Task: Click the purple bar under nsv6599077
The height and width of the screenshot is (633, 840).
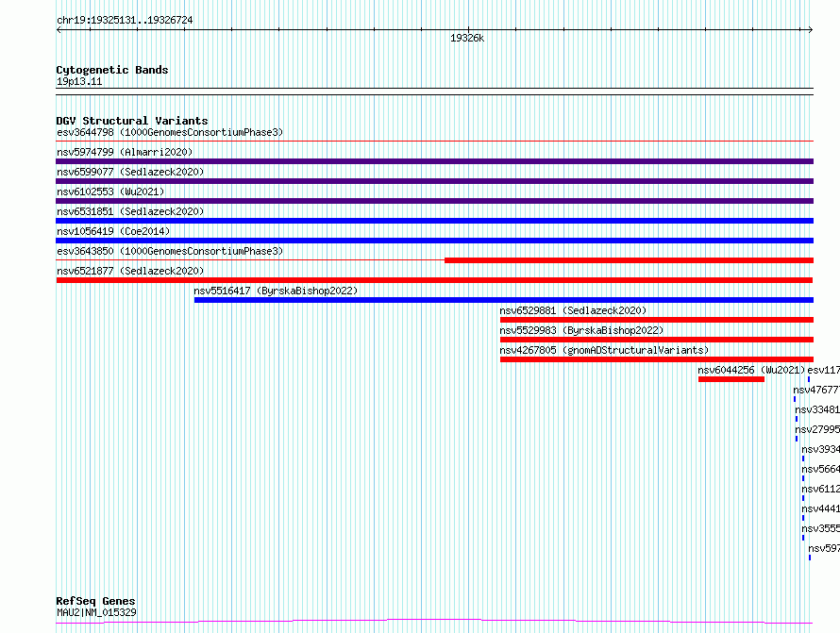Action: pyautogui.click(x=434, y=181)
